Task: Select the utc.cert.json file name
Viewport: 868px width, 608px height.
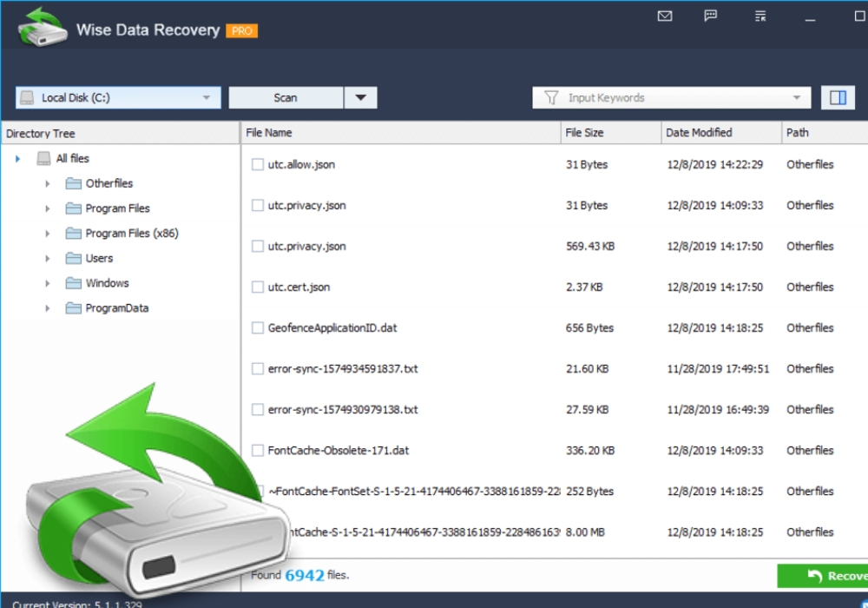Action: pos(299,287)
